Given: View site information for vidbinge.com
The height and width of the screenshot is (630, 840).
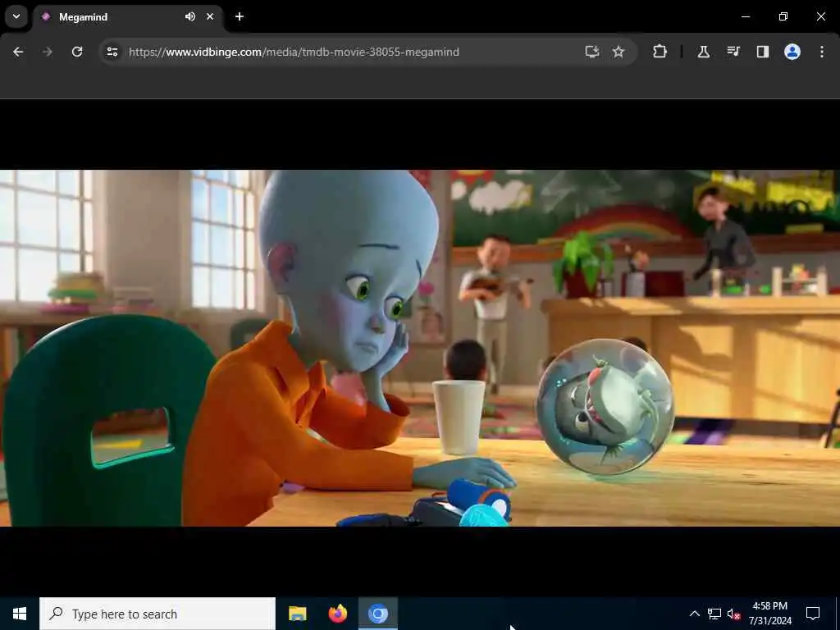Looking at the screenshot, I should tap(112, 52).
